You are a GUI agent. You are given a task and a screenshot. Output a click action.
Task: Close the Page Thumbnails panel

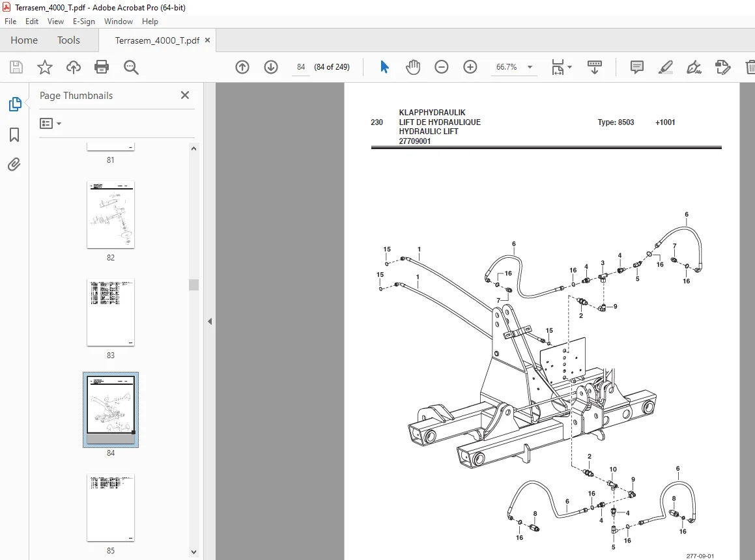point(185,95)
